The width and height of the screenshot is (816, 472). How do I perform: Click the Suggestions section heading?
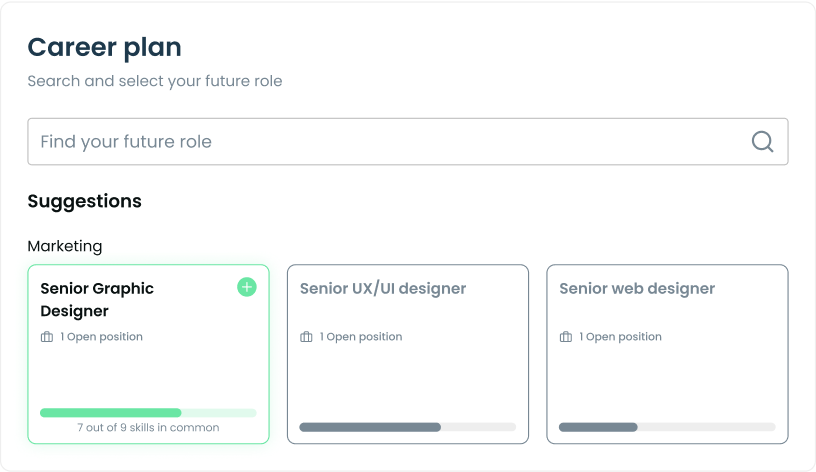(84, 201)
